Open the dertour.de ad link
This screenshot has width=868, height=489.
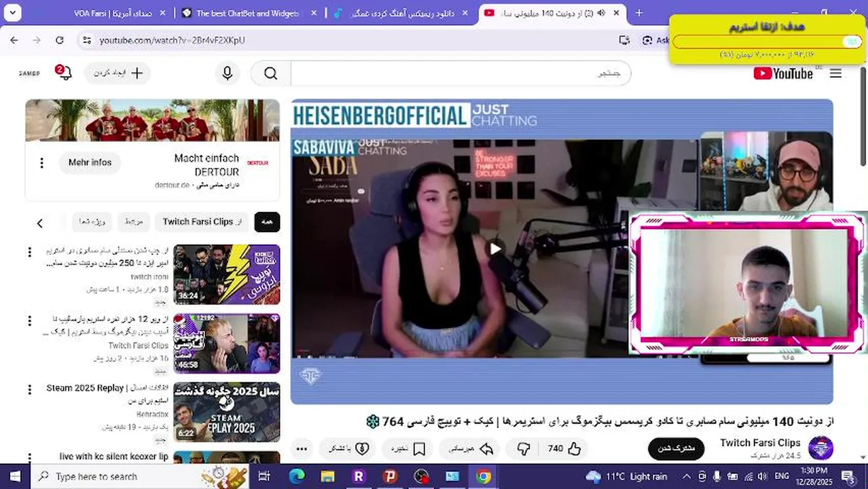pyautogui.click(x=173, y=185)
